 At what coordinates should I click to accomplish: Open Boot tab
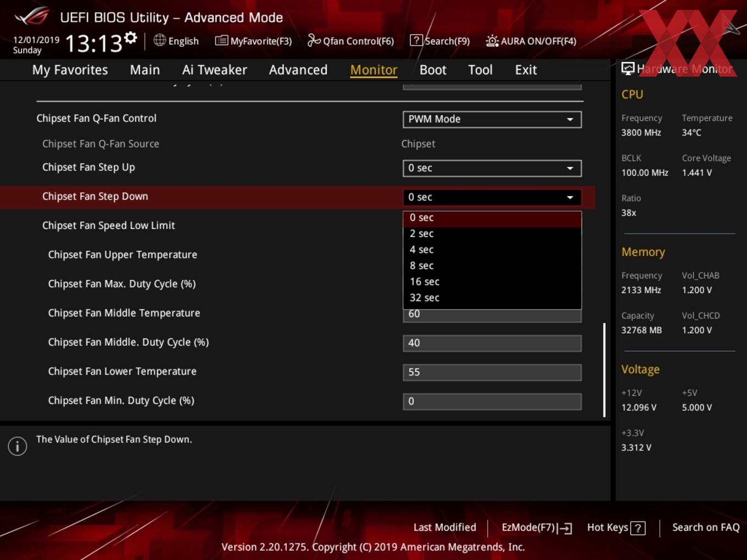point(433,70)
